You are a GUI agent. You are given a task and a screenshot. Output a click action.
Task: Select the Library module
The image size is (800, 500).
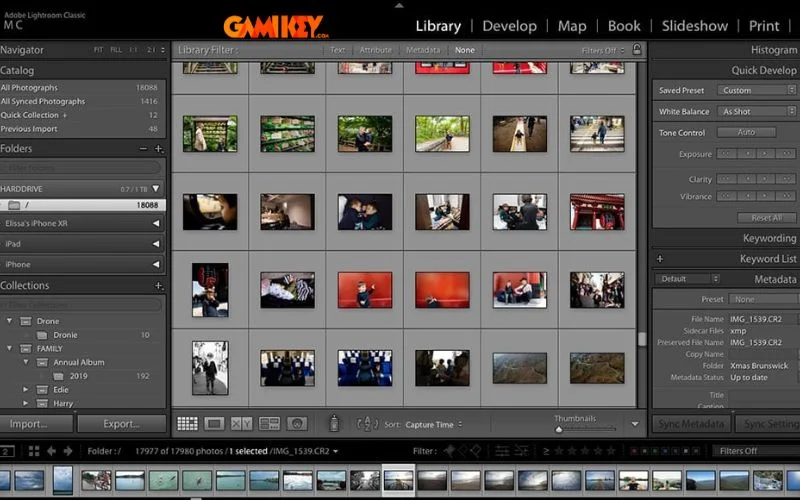[x=438, y=26]
